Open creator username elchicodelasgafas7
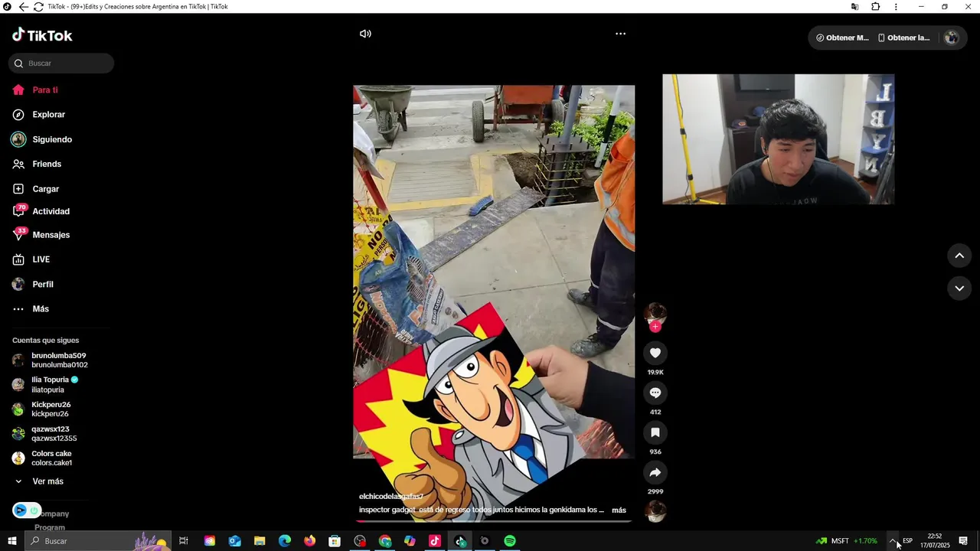980x551 pixels. tap(391, 497)
